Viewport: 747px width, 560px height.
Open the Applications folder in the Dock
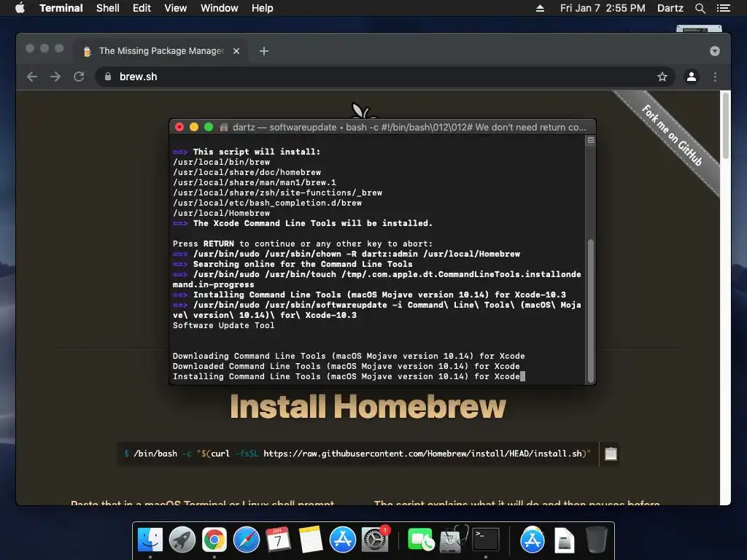click(532, 540)
